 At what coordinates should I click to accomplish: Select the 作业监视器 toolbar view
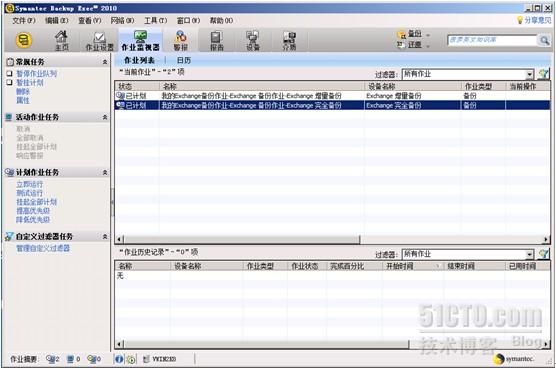[140, 41]
